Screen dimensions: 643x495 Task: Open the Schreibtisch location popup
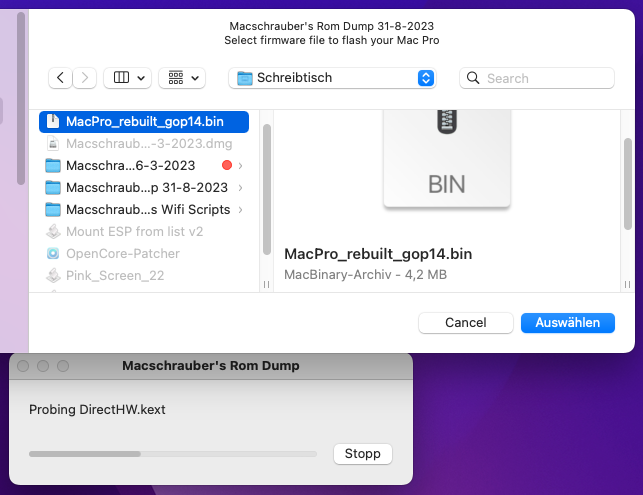pos(332,78)
